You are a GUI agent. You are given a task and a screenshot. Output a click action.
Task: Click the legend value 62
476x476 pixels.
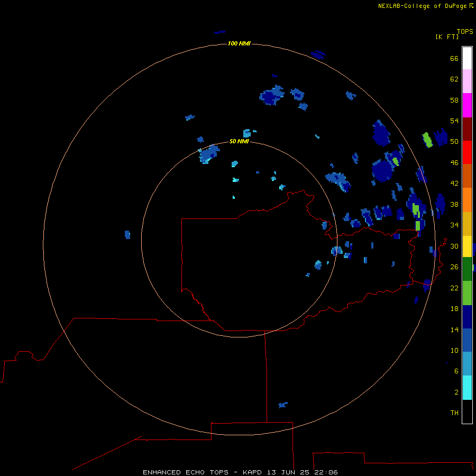coord(454,79)
